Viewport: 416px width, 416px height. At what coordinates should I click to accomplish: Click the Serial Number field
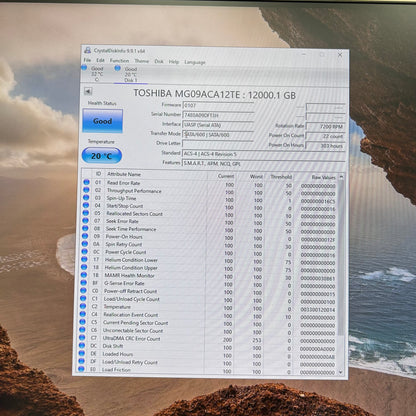pos(218,115)
